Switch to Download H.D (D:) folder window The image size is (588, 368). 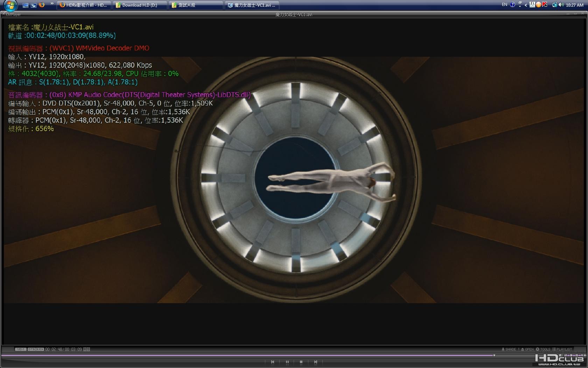coord(140,5)
